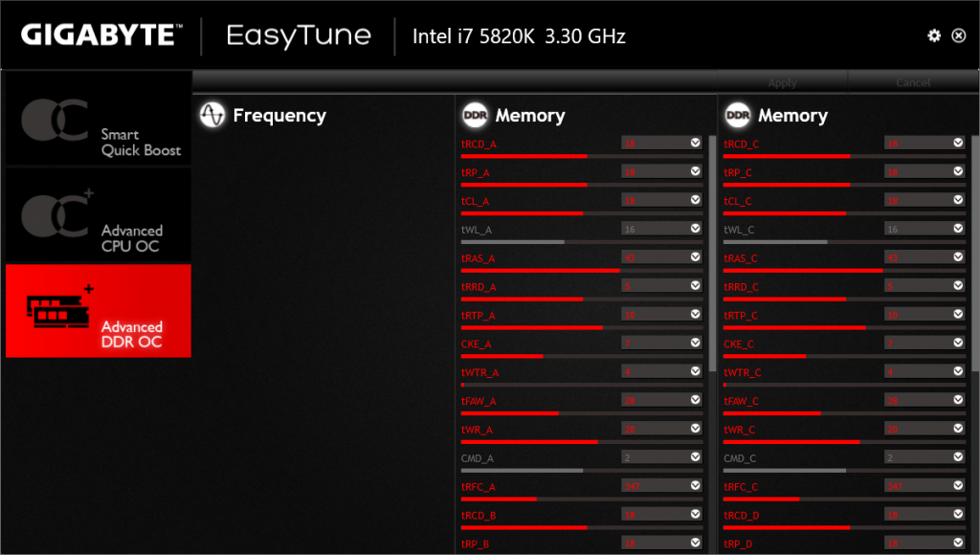Expand the tWR_A dropdown
The height and width of the screenshot is (555, 980).
695,429
